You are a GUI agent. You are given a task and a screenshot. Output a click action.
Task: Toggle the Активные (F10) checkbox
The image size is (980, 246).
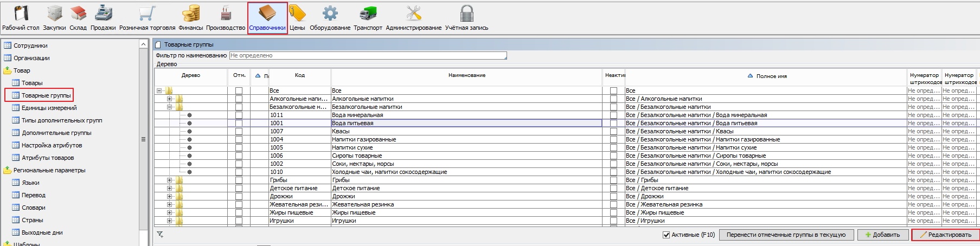pos(666,235)
